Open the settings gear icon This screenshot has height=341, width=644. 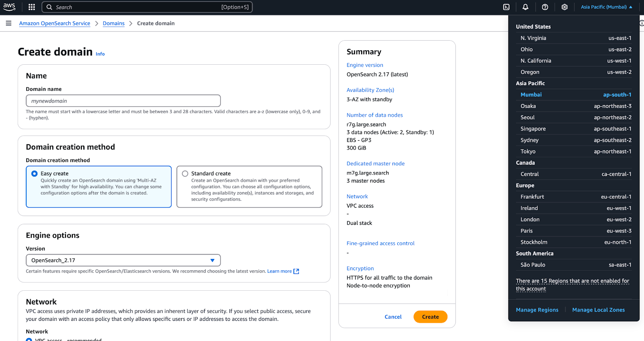[x=565, y=7]
